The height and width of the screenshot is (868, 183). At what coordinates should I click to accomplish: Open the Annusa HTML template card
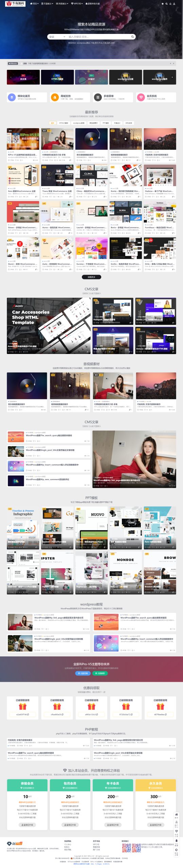155,340
